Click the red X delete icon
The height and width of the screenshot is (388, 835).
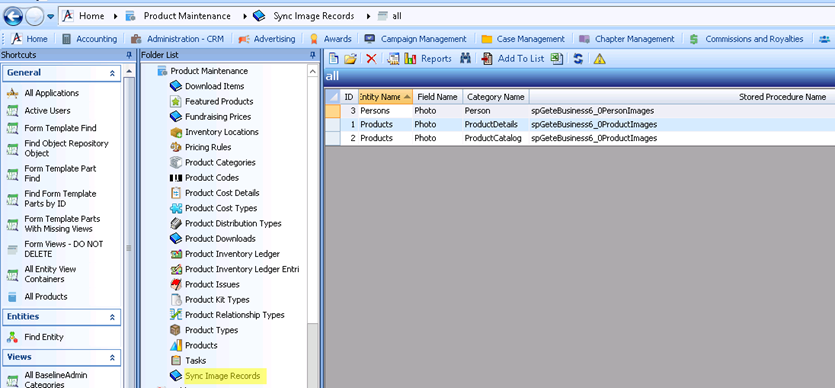click(371, 59)
